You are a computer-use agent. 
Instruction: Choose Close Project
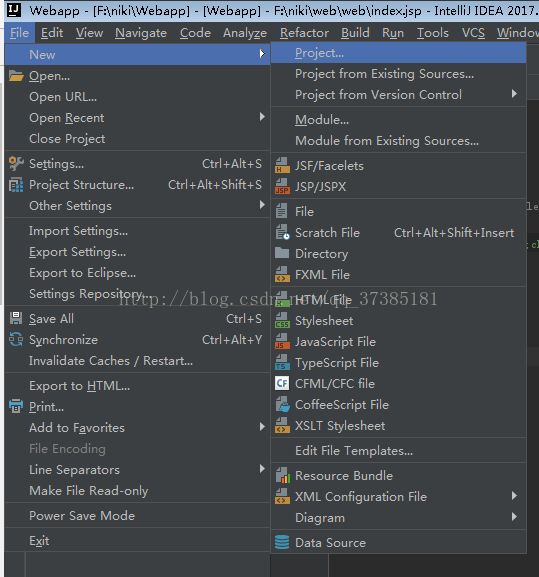pos(137,139)
